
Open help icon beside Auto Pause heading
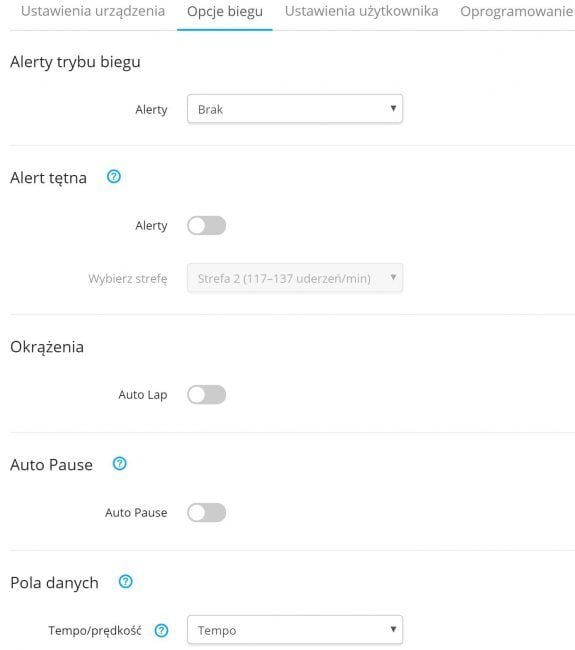119,463
